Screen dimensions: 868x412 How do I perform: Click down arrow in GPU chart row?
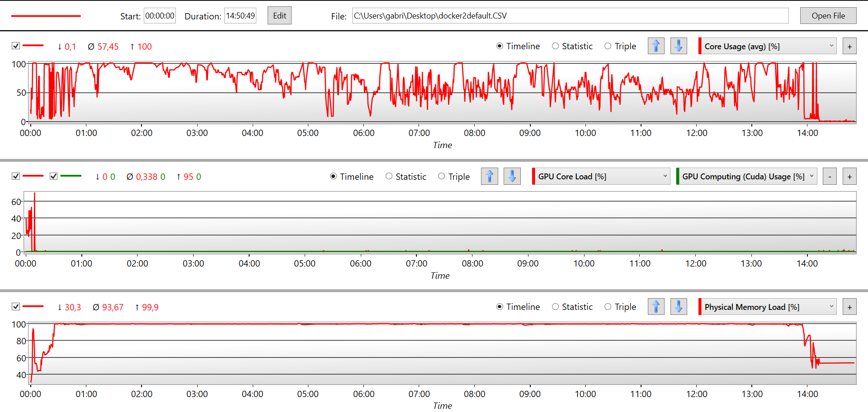coord(512,176)
